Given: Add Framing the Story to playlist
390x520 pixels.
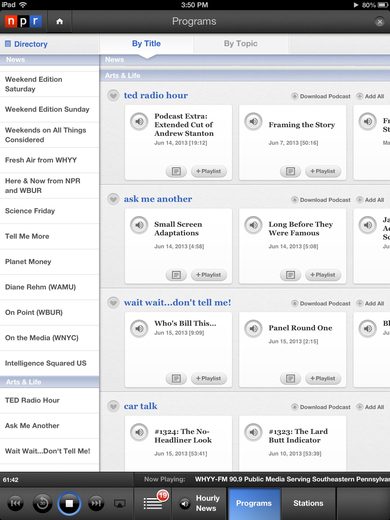Looking at the screenshot, I should 323,171.
